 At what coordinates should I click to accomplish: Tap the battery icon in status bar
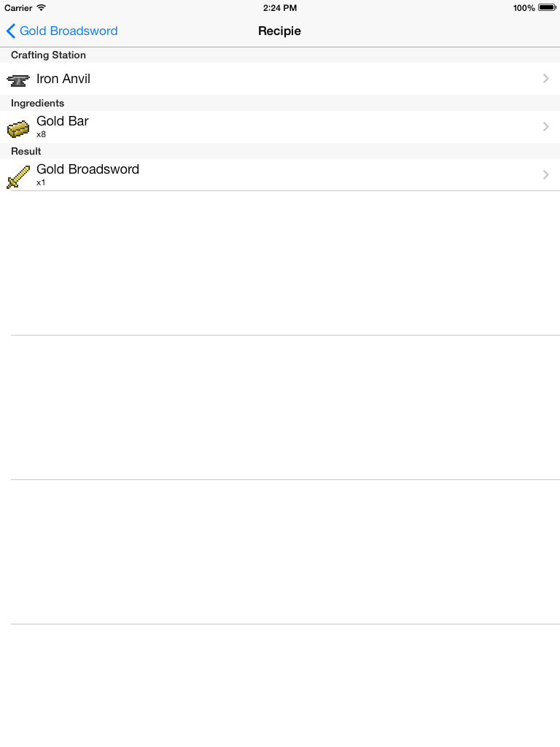click(547, 7)
